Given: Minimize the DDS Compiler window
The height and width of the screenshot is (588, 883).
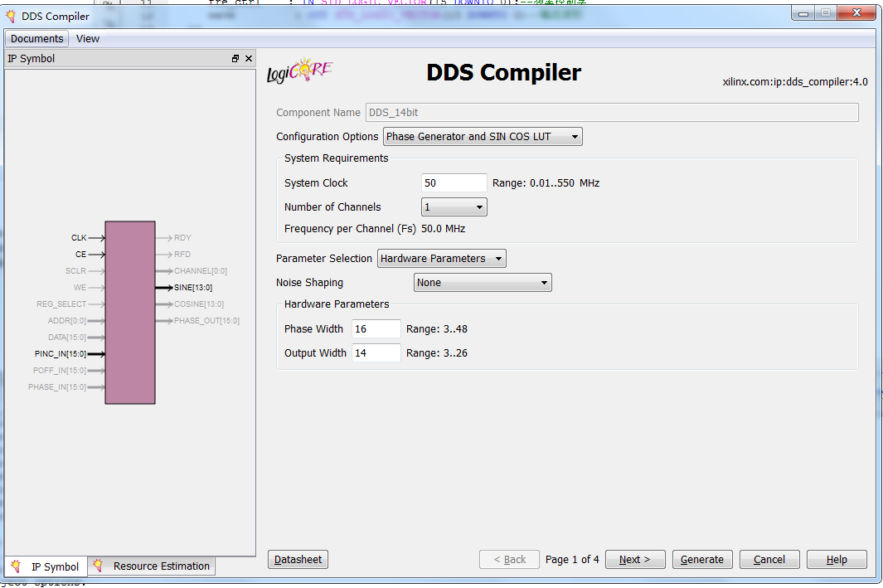Looking at the screenshot, I should pyautogui.click(x=803, y=13).
